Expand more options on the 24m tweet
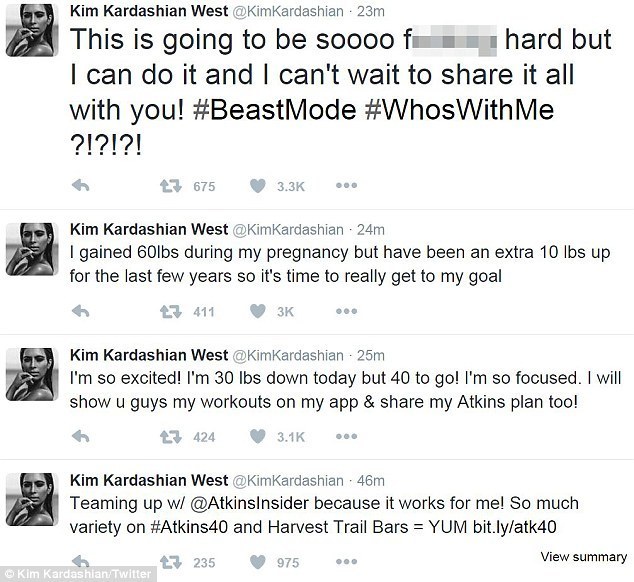Viewport: 634px width, 582px height. [x=346, y=312]
